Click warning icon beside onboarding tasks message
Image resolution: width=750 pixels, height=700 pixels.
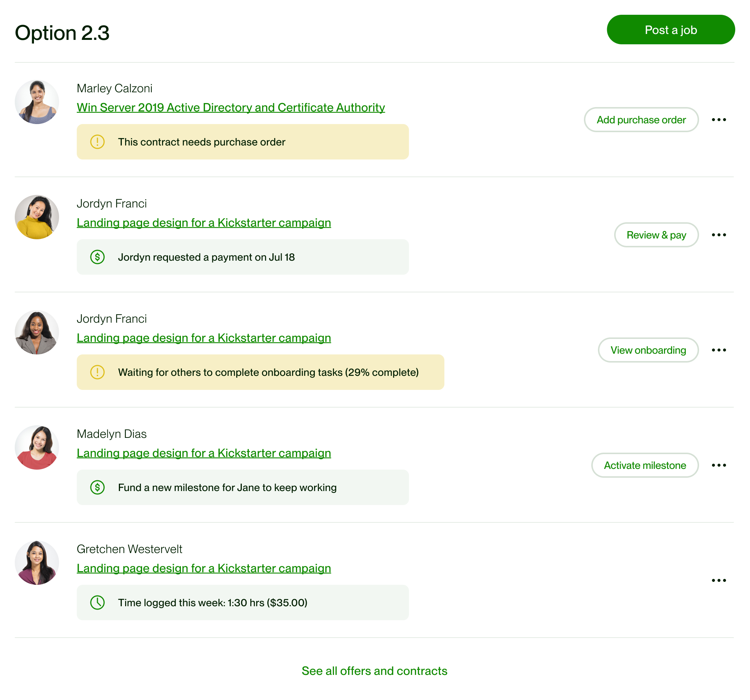coord(97,372)
